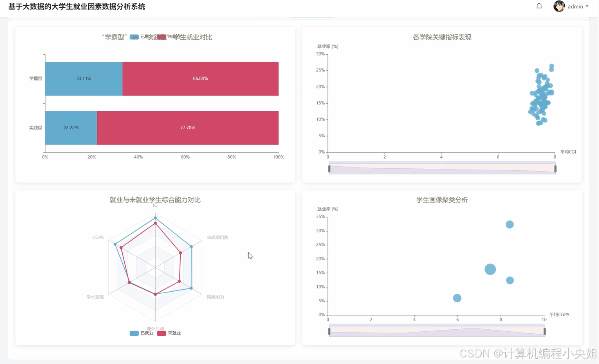This screenshot has width=599, height=364.
Task: Click the lowest bubble near 6% 就业率
Action: [x=457, y=298]
